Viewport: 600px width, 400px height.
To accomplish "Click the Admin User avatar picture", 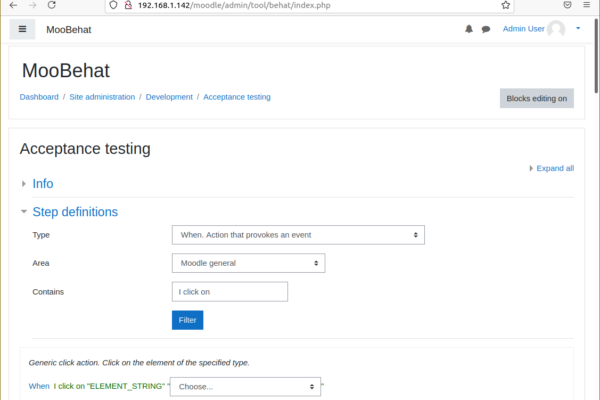I will click(x=556, y=29).
